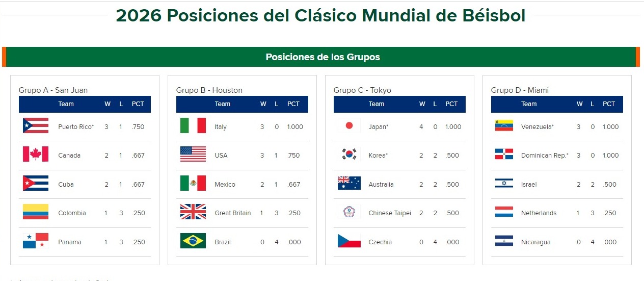Click the Team column header in Grupo D

(x=529, y=104)
